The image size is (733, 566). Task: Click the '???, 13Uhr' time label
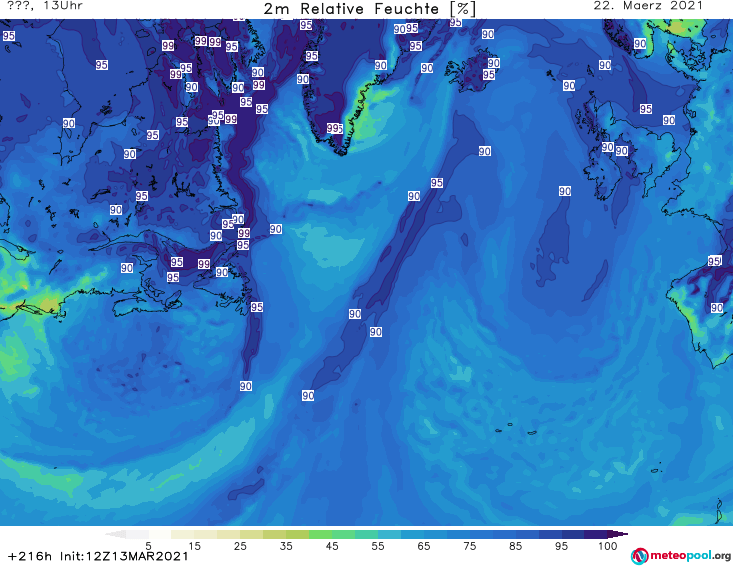(46, 6)
